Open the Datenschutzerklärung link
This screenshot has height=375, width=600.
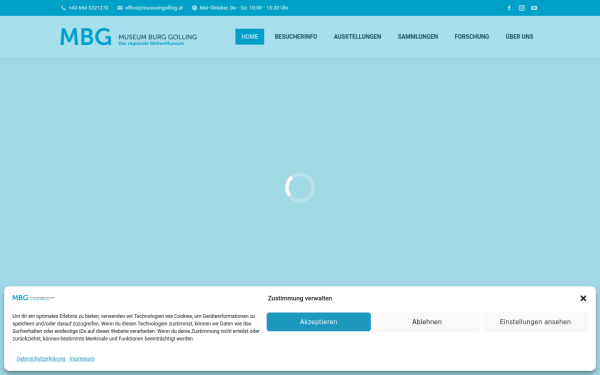click(x=41, y=359)
